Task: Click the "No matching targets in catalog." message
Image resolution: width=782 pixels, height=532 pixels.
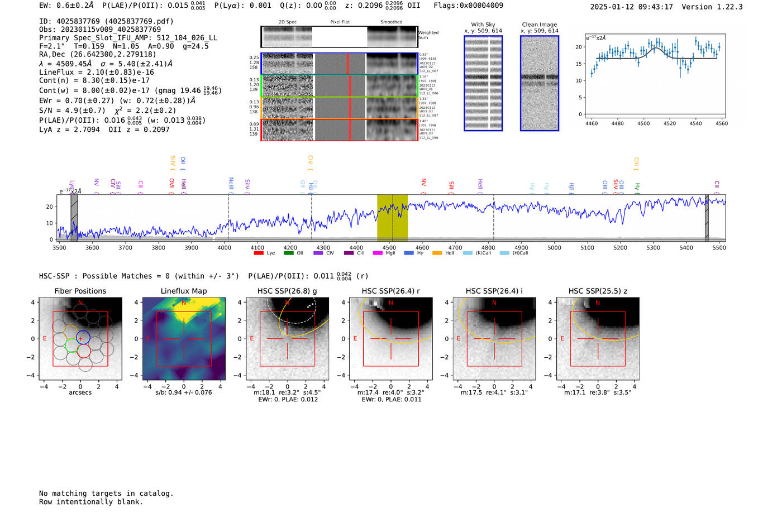Action: 106,493
